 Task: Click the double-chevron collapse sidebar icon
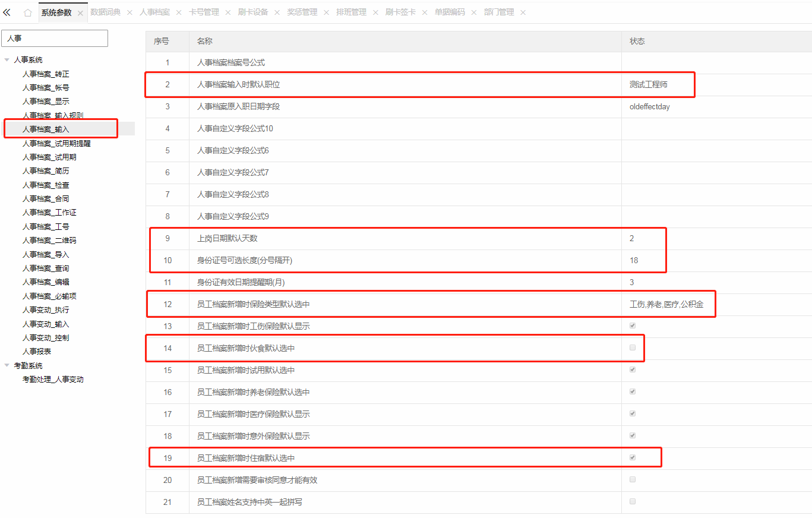point(7,12)
